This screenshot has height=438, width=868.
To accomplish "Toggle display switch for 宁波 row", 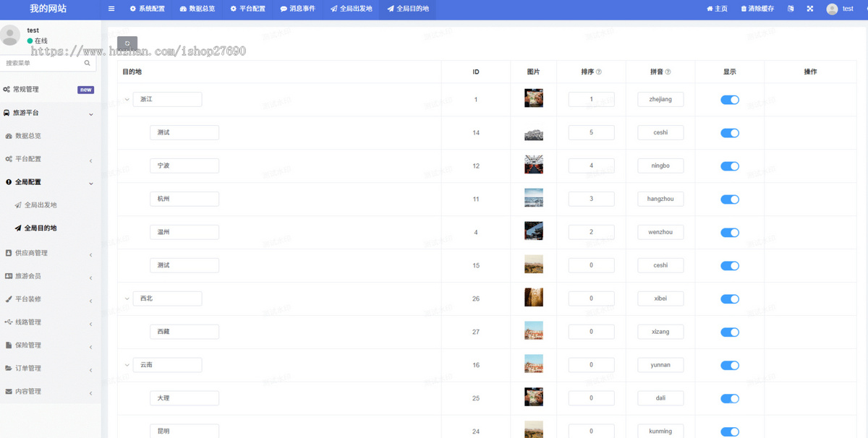I will point(730,166).
